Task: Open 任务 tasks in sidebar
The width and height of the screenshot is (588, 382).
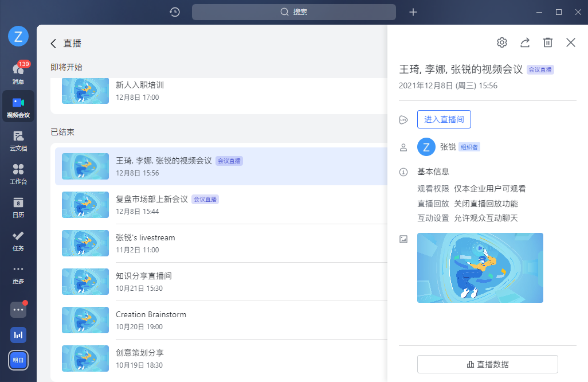Action: [18, 240]
